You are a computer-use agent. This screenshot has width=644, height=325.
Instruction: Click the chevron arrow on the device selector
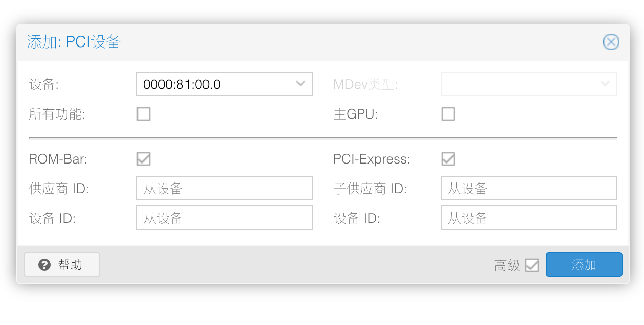click(x=301, y=83)
